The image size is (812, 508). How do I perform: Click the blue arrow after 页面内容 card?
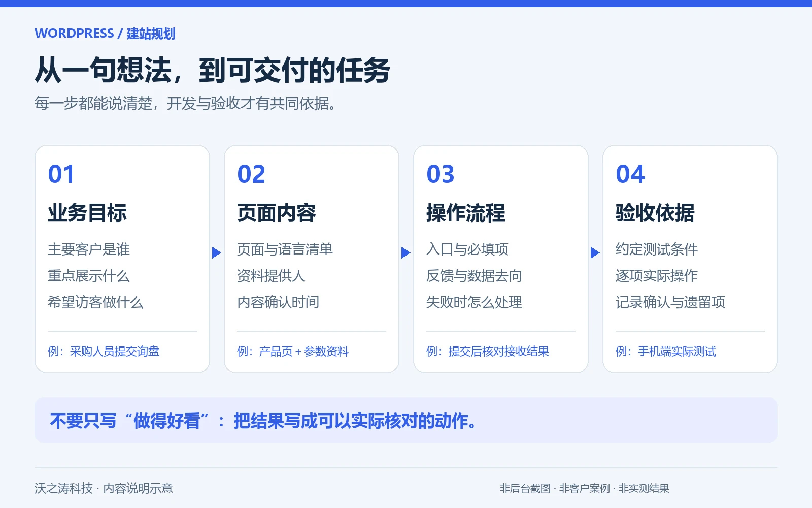pos(406,252)
